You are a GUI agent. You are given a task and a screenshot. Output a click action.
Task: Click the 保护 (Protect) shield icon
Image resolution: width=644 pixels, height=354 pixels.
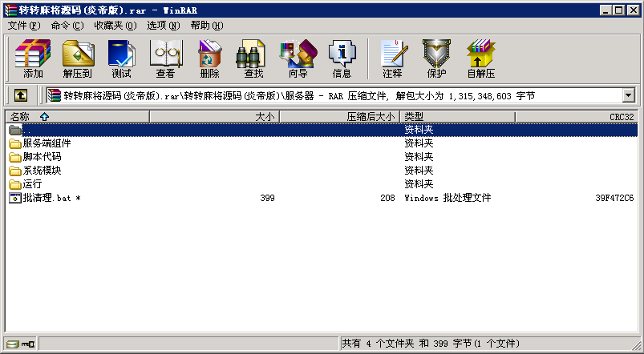(436, 59)
